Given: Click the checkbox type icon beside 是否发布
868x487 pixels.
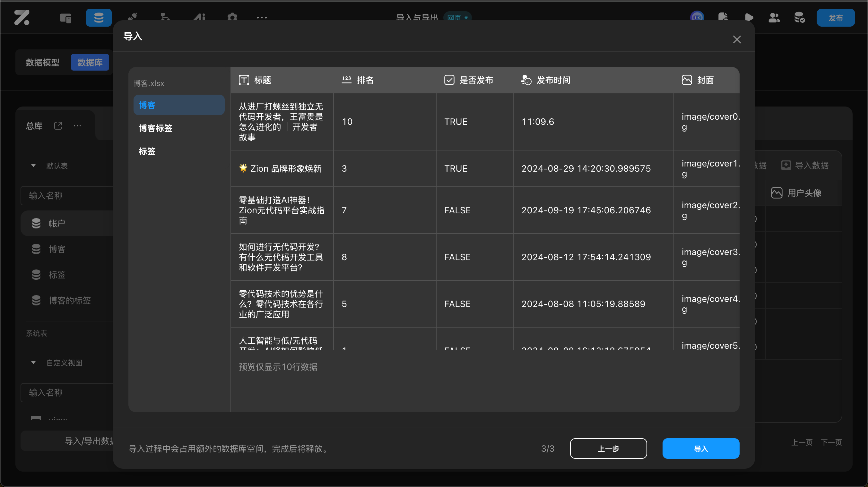Looking at the screenshot, I should pyautogui.click(x=449, y=80).
